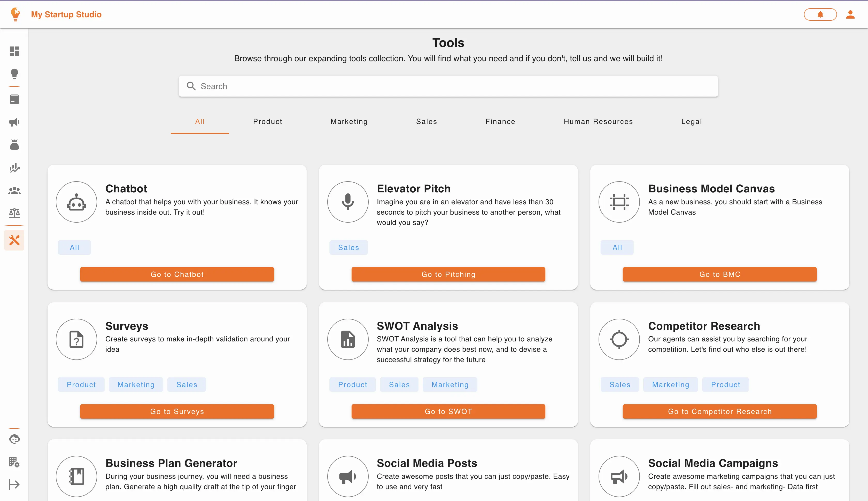Click Go to Competitor Research button
Viewport: 868px width, 501px height.
(x=719, y=412)
